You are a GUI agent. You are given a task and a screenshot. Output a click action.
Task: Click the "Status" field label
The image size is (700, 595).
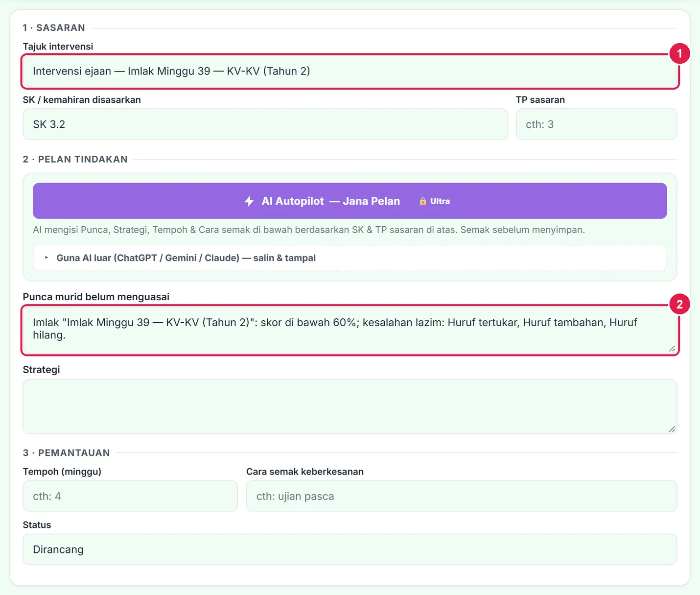(x=37, y=525)
